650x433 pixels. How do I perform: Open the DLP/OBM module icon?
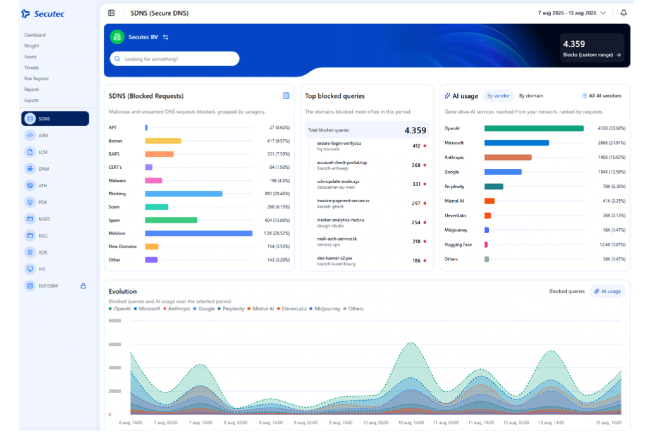pyautogui.click(x=30, y=285)
